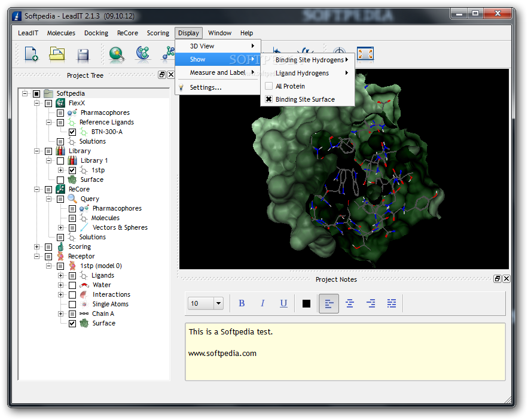Open the Measure and Label submenu
This screenshot has width=528, height=420.
(218, 73)
